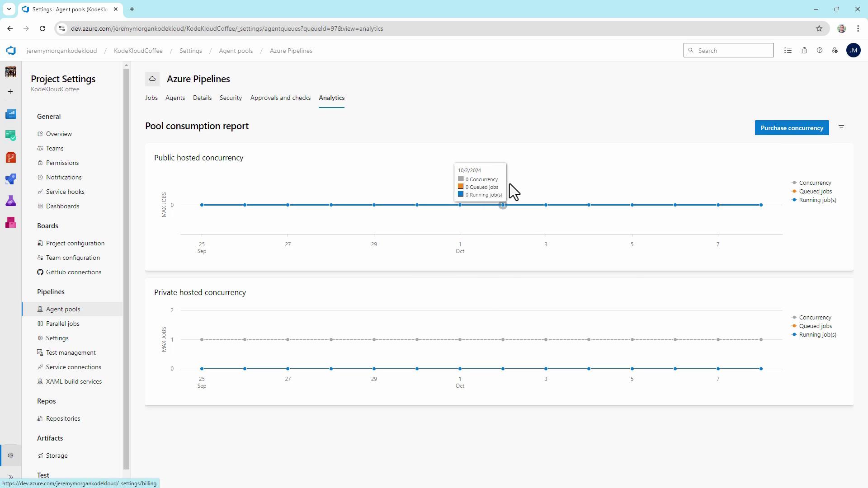The width and height of the screenshot is (868, 488).
Task: Toggle Running job(s) legend in Public chart
Action: pos(817,200)
